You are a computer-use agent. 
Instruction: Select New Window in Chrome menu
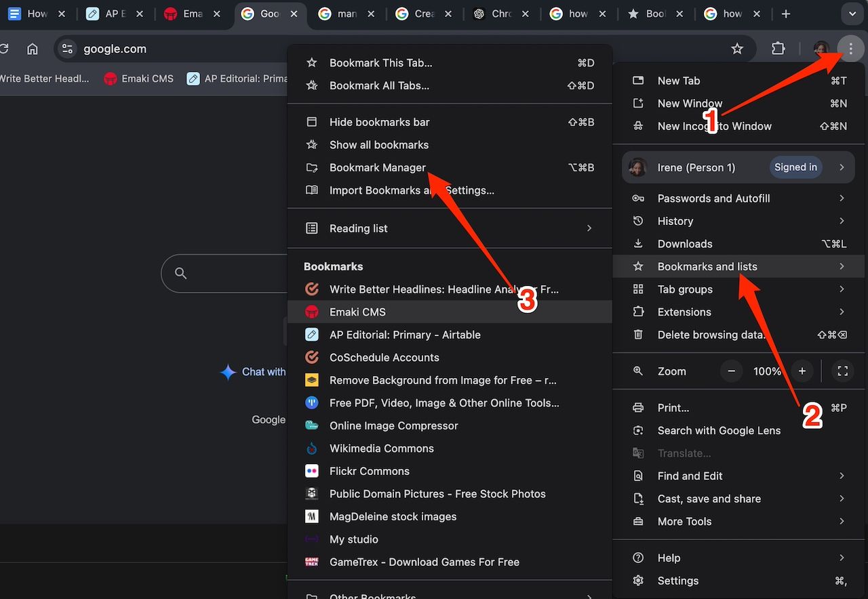739,103
